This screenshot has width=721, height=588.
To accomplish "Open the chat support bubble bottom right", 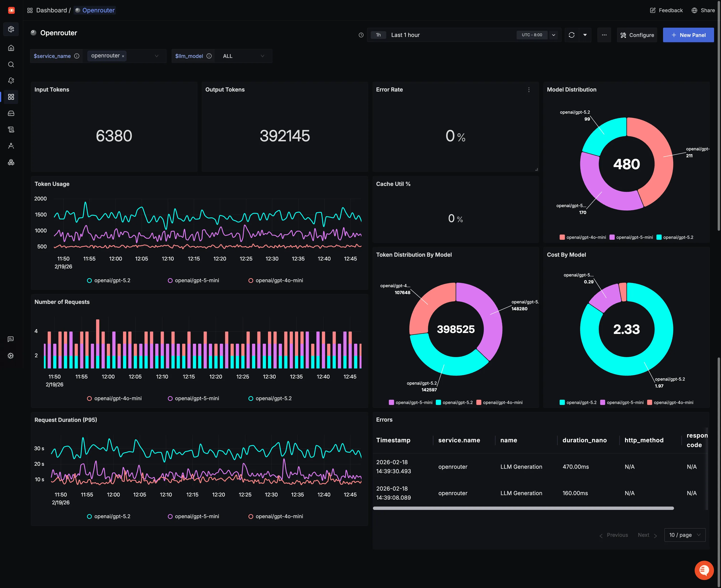I will coord(704,570).
